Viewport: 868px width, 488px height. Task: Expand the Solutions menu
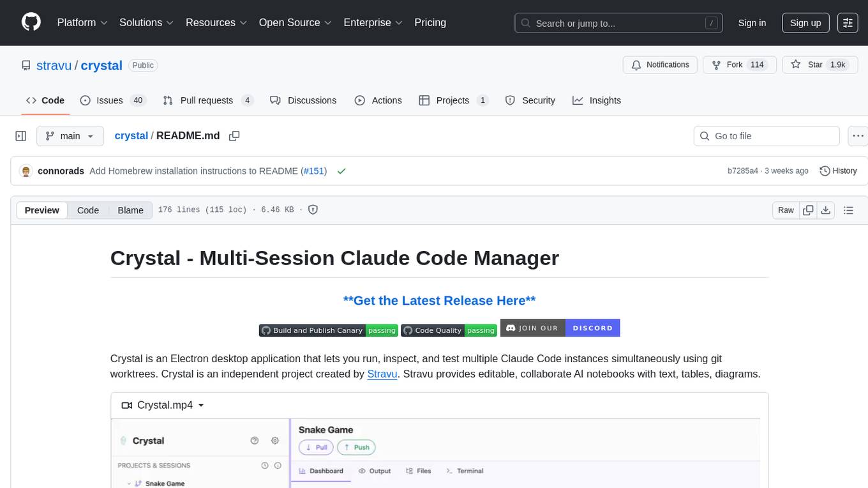click(147, 22)
